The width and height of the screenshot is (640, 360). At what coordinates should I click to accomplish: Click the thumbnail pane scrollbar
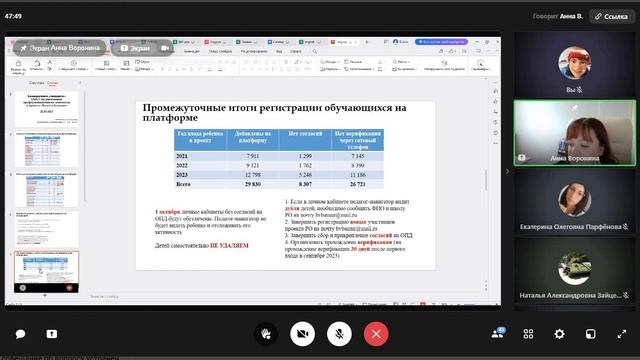[x=85, y=146]
